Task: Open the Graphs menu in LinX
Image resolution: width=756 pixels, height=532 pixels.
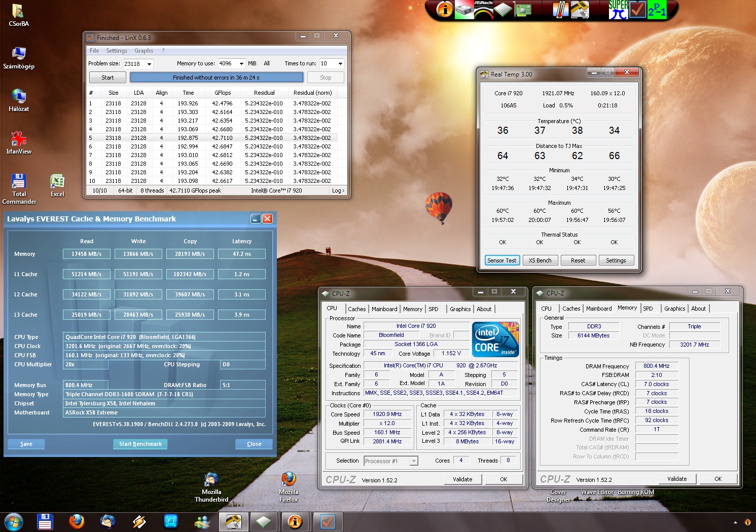Action: (x=143, y=51)
